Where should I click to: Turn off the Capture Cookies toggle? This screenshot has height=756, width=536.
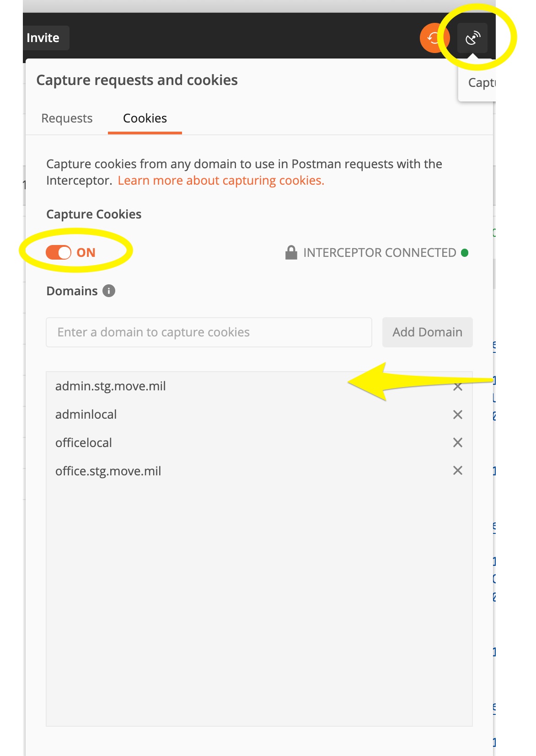coord(59,252)
